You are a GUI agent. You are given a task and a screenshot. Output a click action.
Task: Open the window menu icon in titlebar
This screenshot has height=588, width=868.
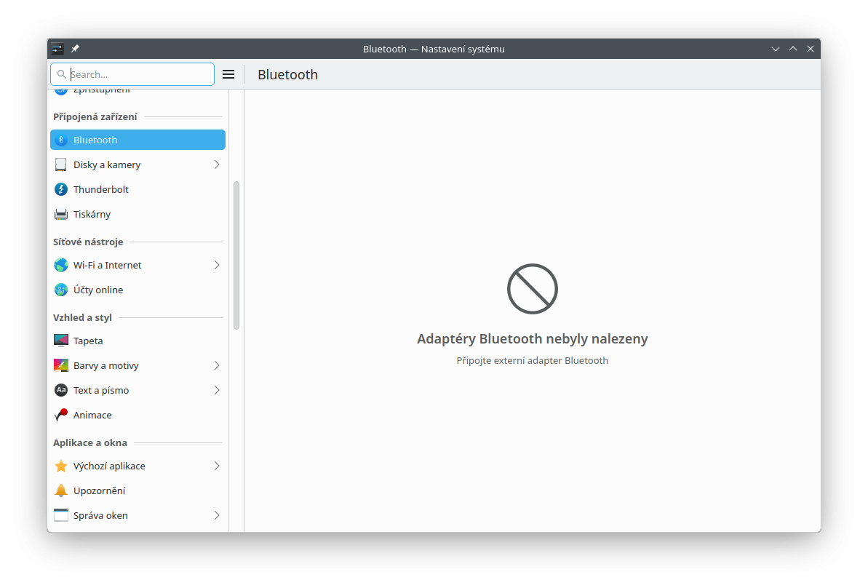[x=57, y=49]
